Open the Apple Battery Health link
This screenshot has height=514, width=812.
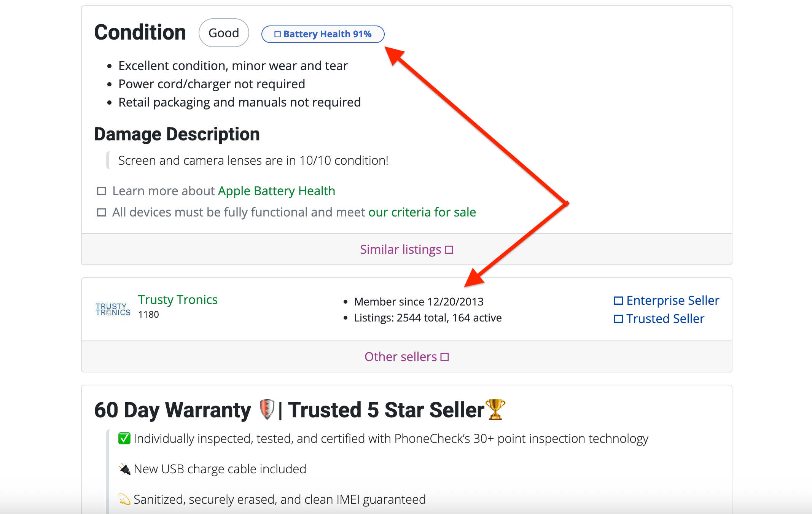276,191
